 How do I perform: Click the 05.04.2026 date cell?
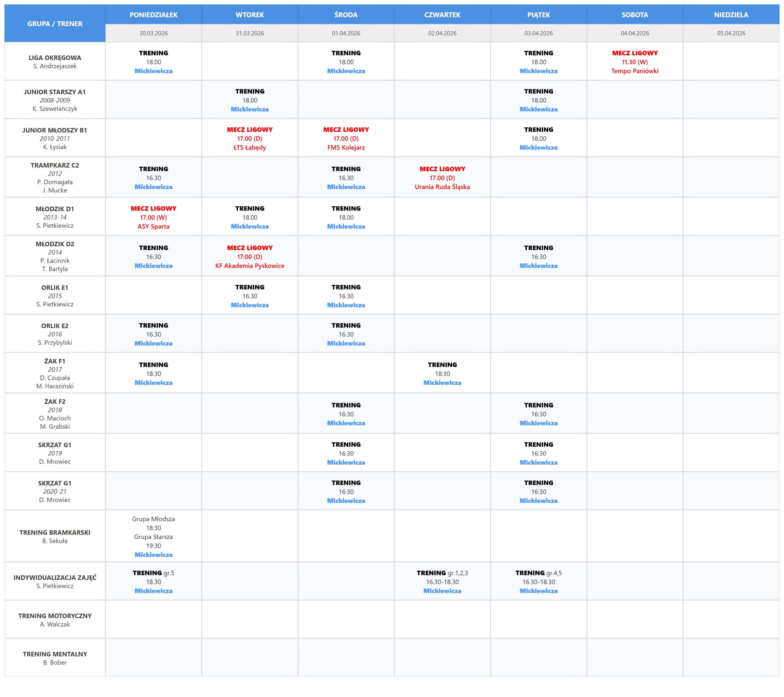coord(731,33)
